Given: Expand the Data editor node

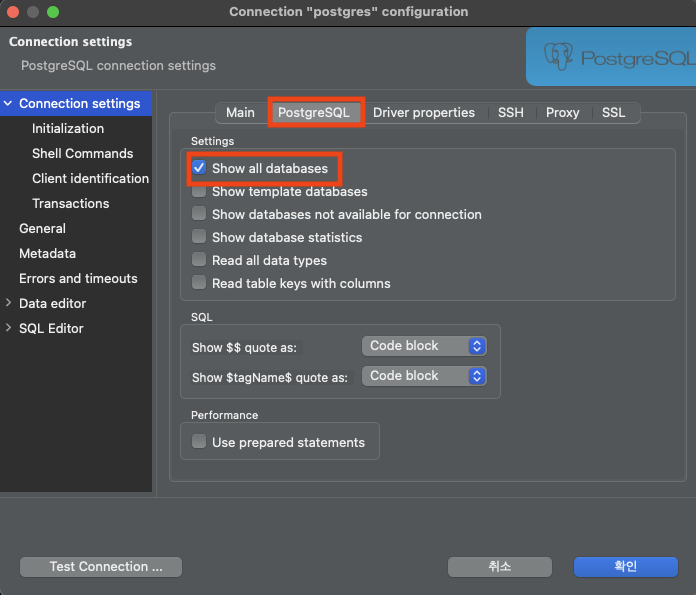Looking at the screenshot, I should pos(8,303).
